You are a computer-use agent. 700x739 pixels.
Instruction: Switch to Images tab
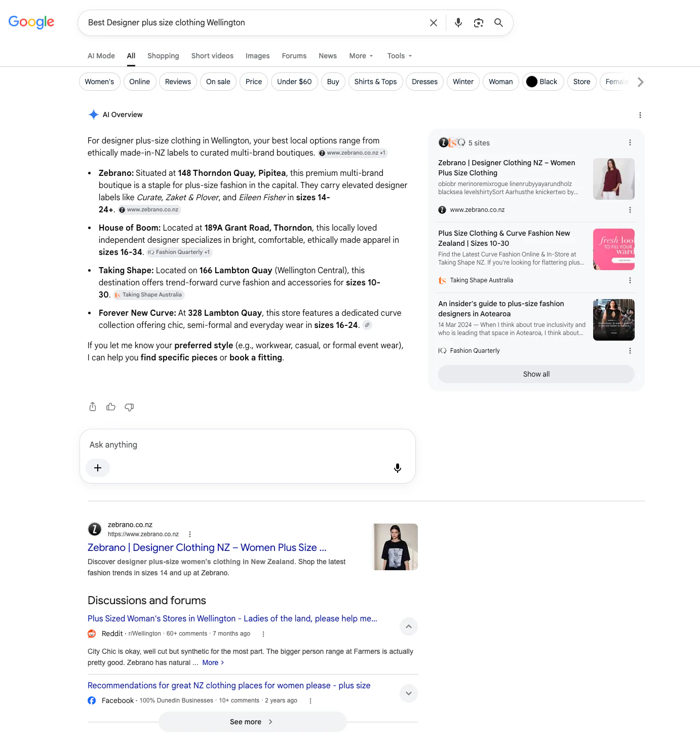[x=258, y=56]
